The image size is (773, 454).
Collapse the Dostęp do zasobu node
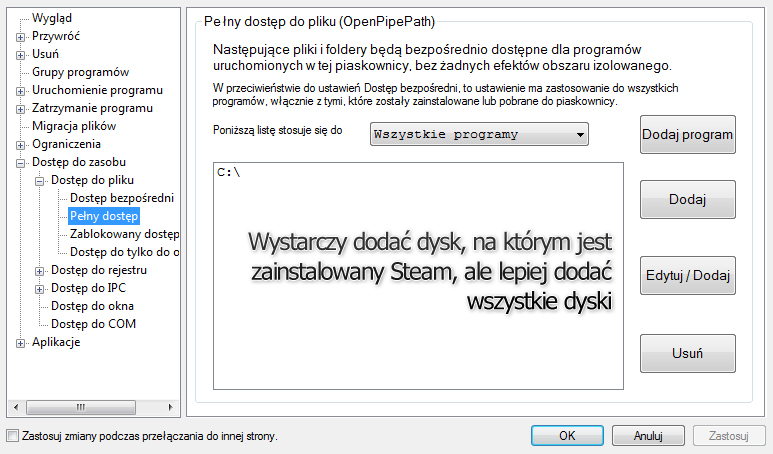coord(20,163)
